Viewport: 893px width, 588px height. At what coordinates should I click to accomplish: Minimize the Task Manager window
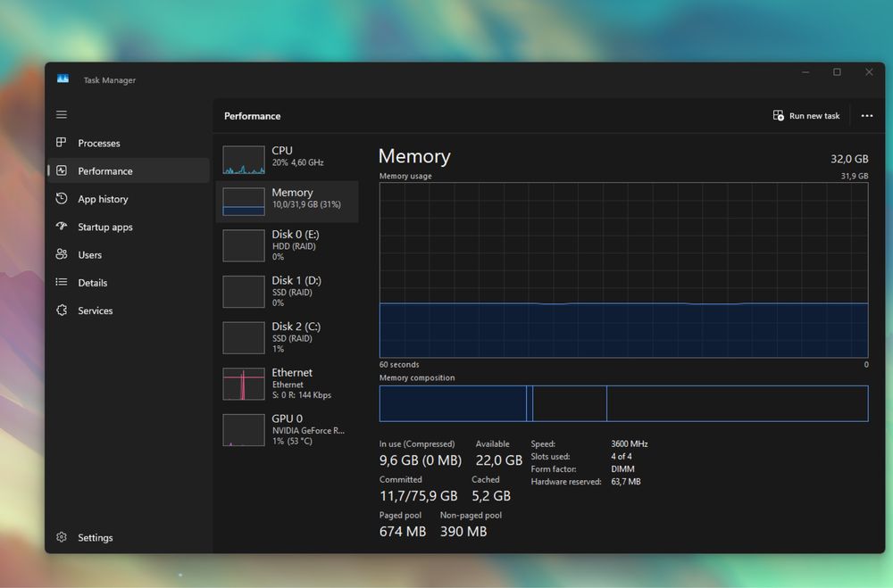point(805,72)
